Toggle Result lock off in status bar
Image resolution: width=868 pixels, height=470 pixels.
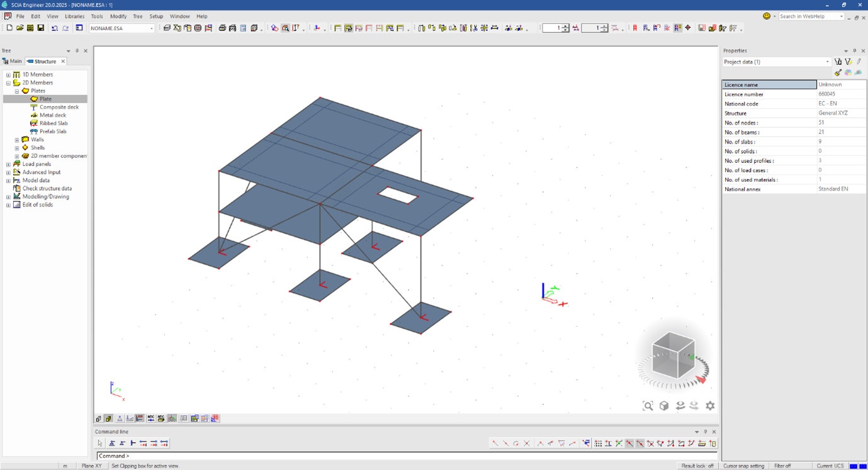pos(697,466)
